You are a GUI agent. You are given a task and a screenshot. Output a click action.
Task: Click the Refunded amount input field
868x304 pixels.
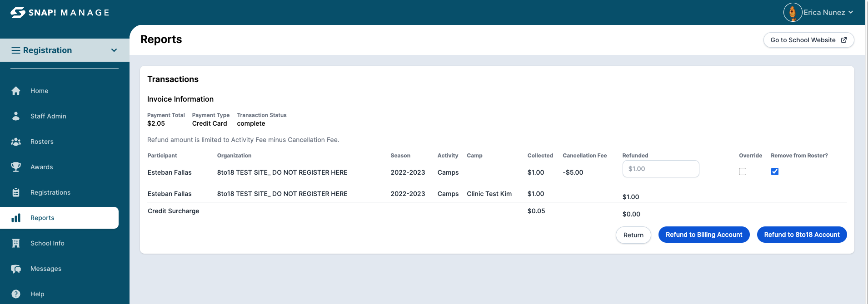pyautogui.click(x=660, y=169)
